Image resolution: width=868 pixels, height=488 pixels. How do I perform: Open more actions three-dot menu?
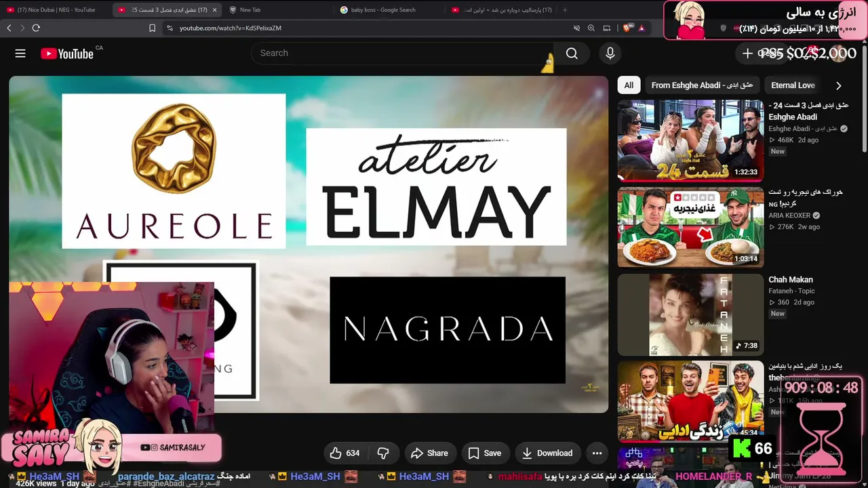coord(597,453)
